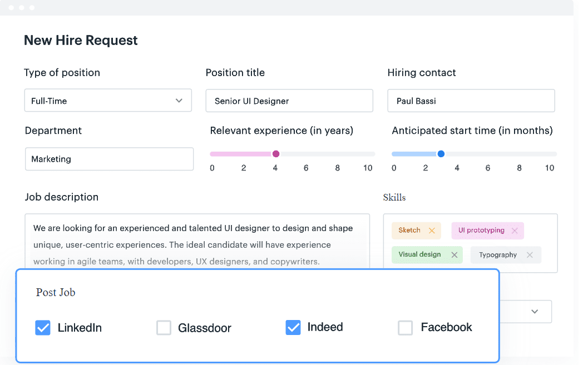Click the Typography skill tag label
The height and width of the screenshot is (365, 588).
click(x=498, y=255)
